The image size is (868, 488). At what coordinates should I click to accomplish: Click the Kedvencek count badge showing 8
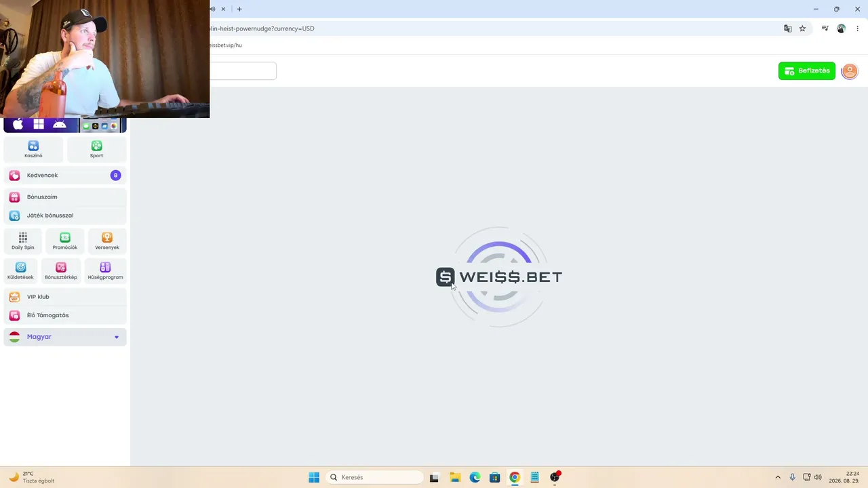tap(115, 176)
